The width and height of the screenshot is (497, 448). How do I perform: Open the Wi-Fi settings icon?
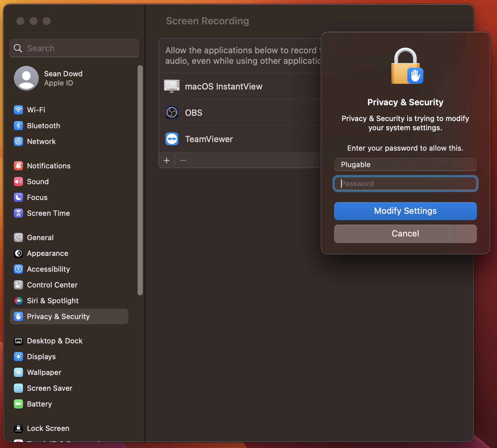(18, 110)
